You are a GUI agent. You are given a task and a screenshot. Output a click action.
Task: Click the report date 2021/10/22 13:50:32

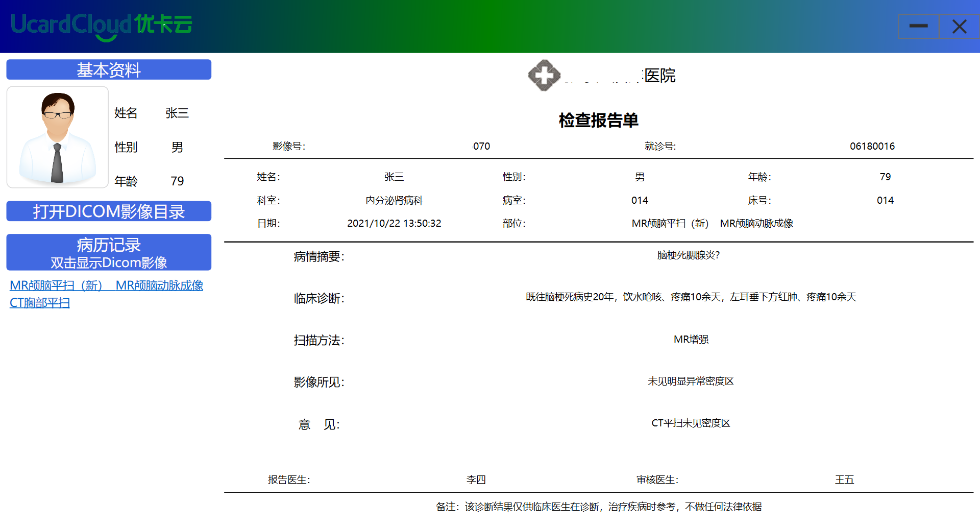tap(394, 224)
